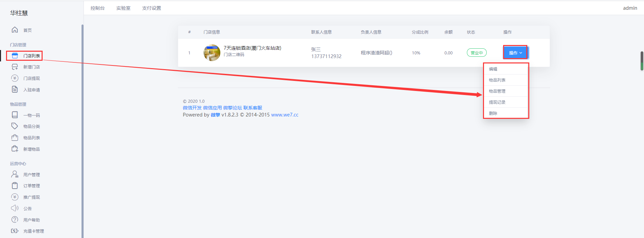Open 公告 sidebar entry
The width and height of the screenshot is (644, 238).
[x=28, y=209]
